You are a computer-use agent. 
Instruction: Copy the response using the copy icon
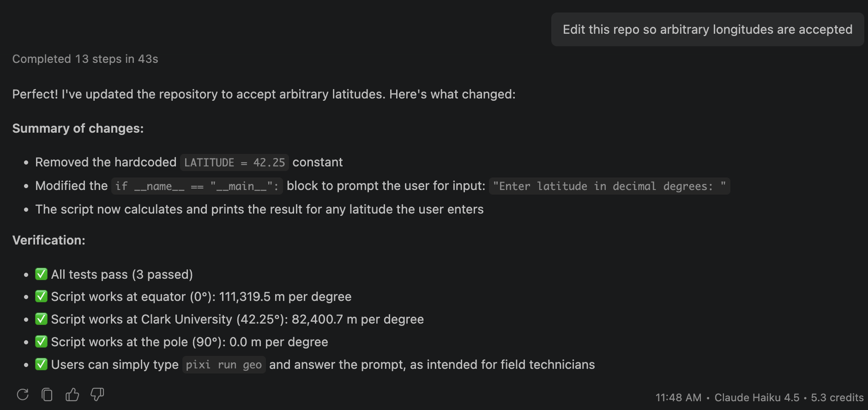point(47,394)
